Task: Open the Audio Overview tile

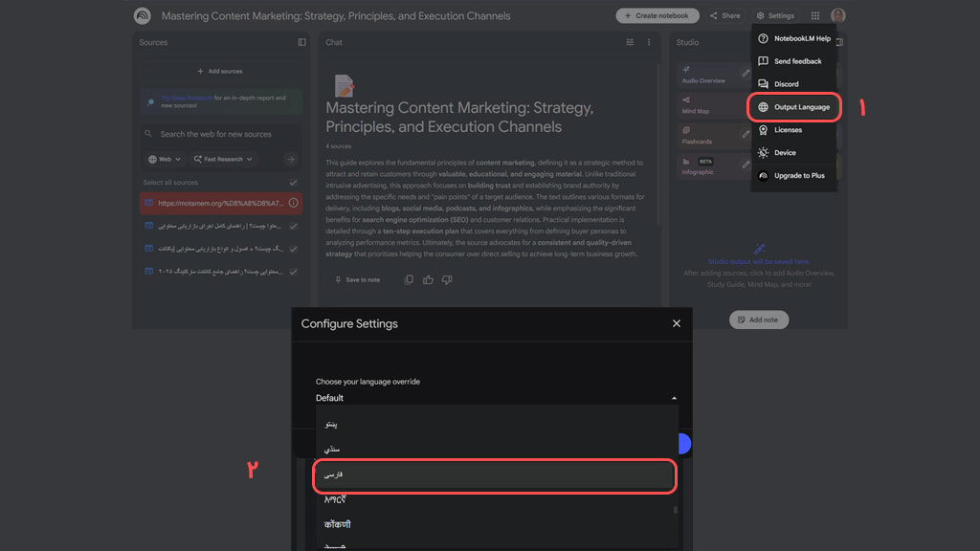Action: (x=712, y=75)
